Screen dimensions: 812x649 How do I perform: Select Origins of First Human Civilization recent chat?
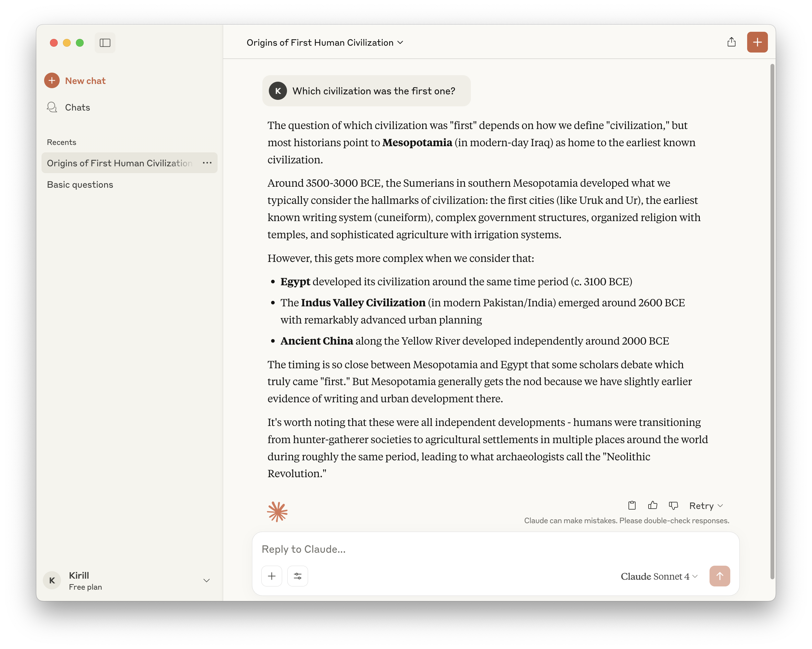[129, 163]
